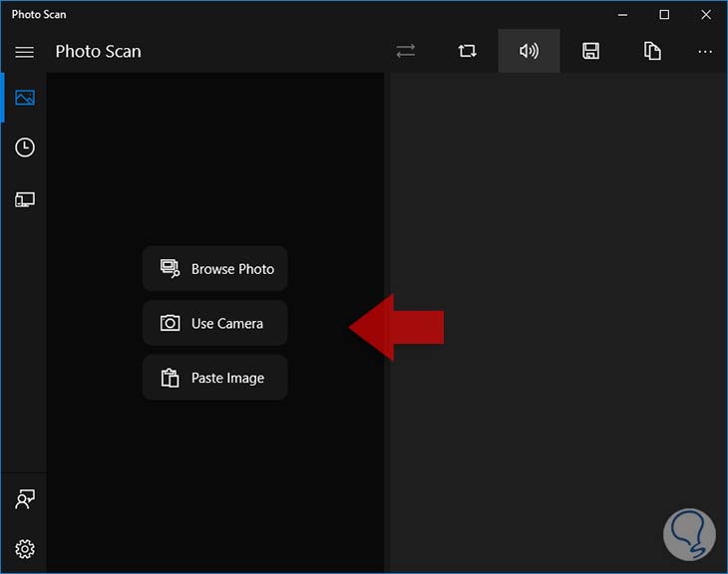Close the Photo Scan window
Image resolution: width=728 pixels, height=574 pixels.
pyautogui.click(x=705, y=15)
